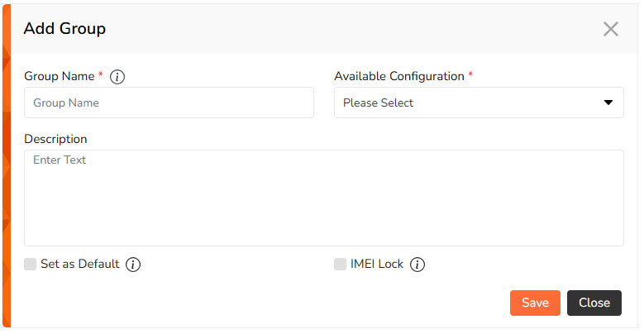Tick the IMEI Lock checkbox

[x=340, y=265]
